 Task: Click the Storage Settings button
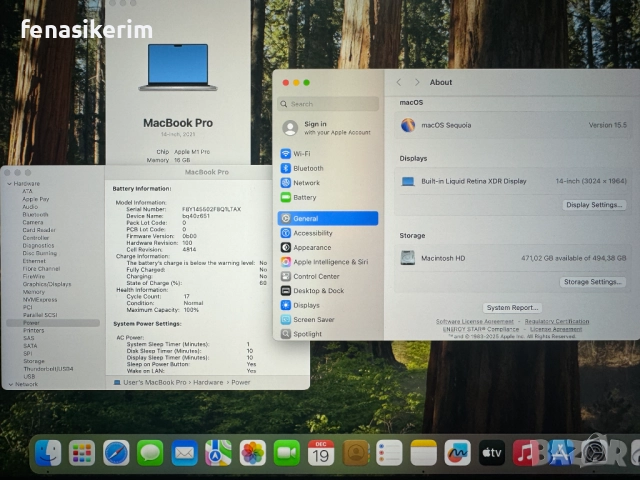(593, 282)
